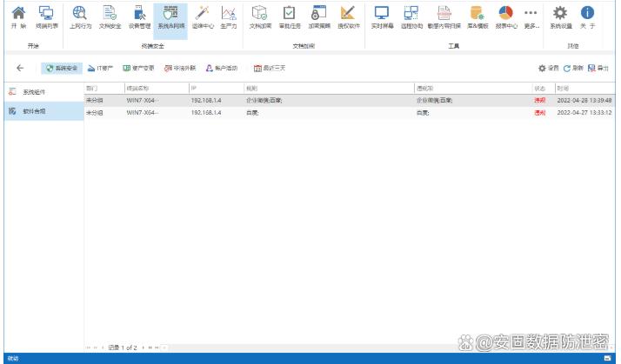Click the 生产力 productivity chart icon
621x364 pixels.
coord(228,17)
